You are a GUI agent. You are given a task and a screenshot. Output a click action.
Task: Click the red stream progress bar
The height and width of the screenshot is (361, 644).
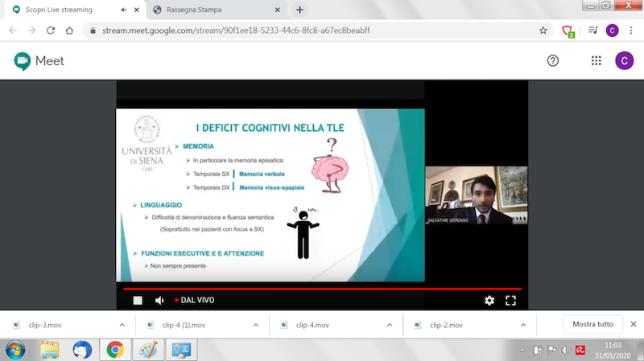[322, 289]
